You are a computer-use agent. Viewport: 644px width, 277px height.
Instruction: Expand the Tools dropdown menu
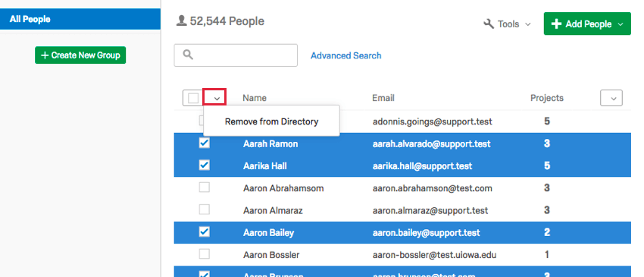(507, 24)
